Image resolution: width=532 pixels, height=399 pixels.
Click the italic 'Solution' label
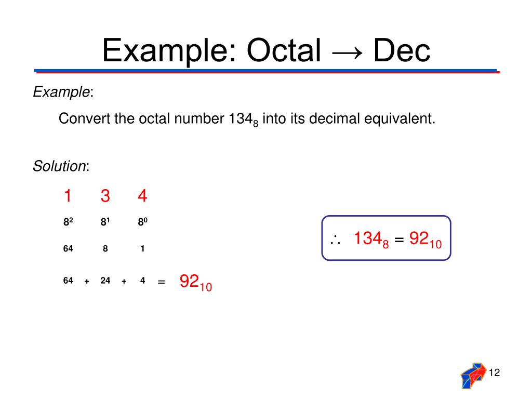pyautogui.click(x=59, y=166)
